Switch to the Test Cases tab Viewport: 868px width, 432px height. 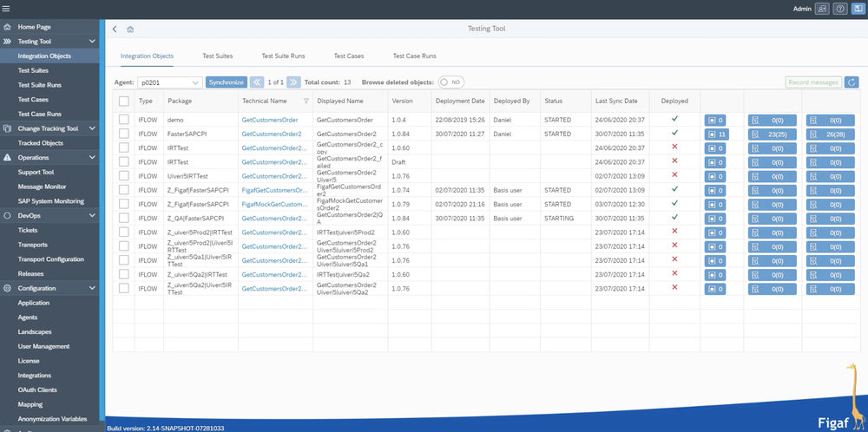click(x=349, y=56)
